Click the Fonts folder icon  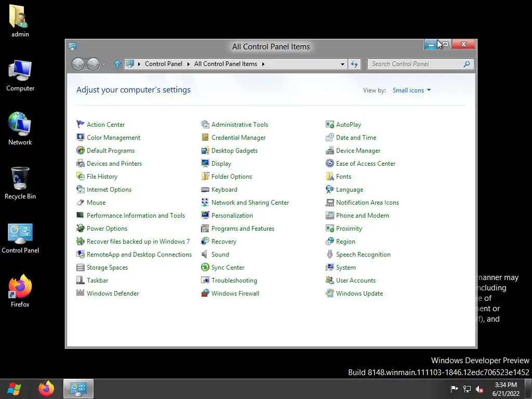point(330,177)
